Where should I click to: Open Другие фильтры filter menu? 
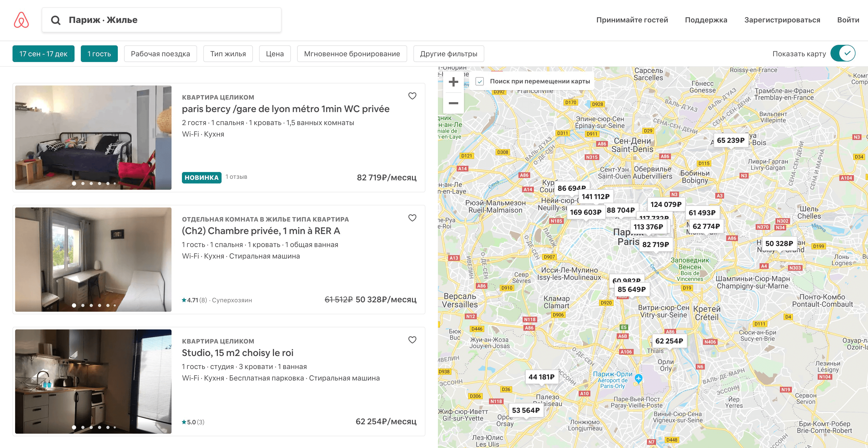click(x=449, y=54)
